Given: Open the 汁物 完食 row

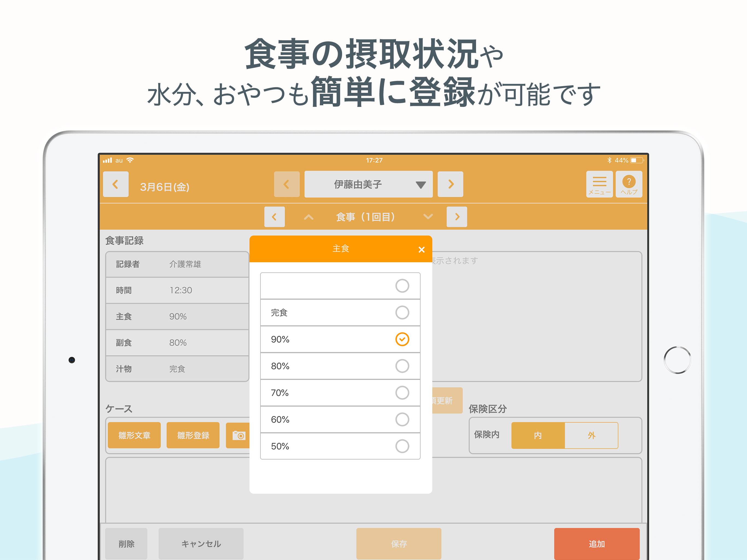Looking at the screenshot, I should [x=177, y=369].
